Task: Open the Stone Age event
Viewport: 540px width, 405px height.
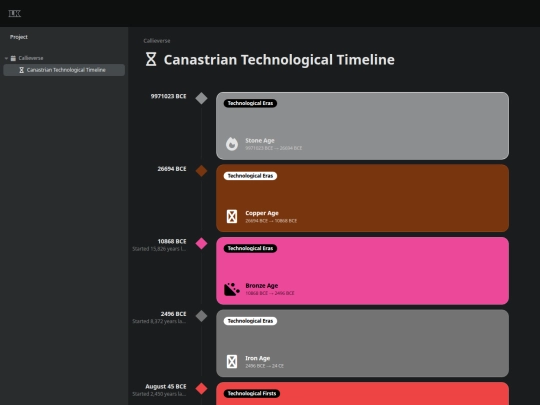Action: pyautogui.click(x=362, y=126)
